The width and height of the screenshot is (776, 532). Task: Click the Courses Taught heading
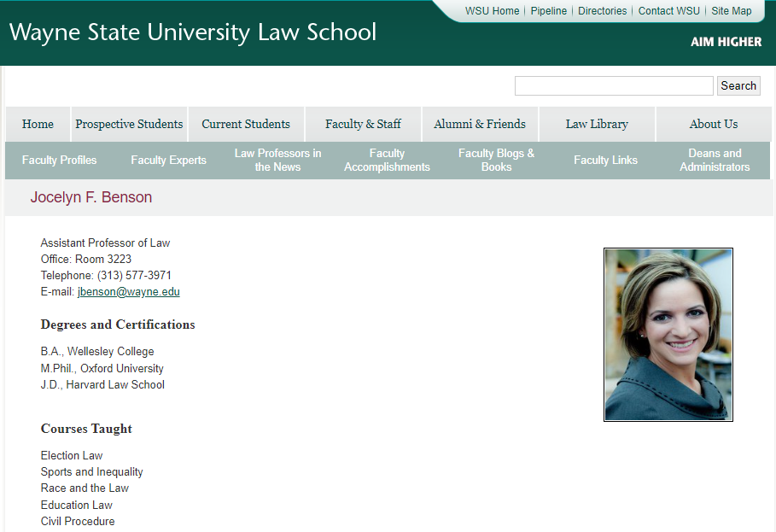86,429
